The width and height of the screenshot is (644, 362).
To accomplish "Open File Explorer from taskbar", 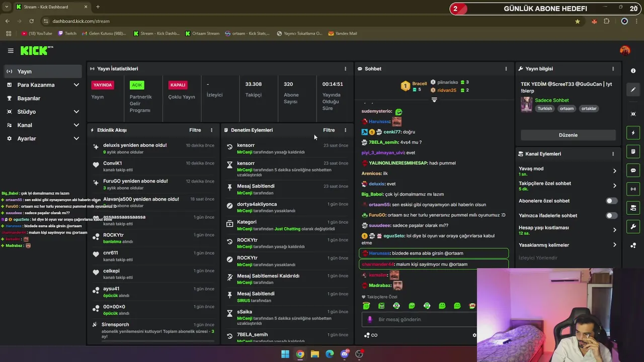I will click(x=315, y=354).
